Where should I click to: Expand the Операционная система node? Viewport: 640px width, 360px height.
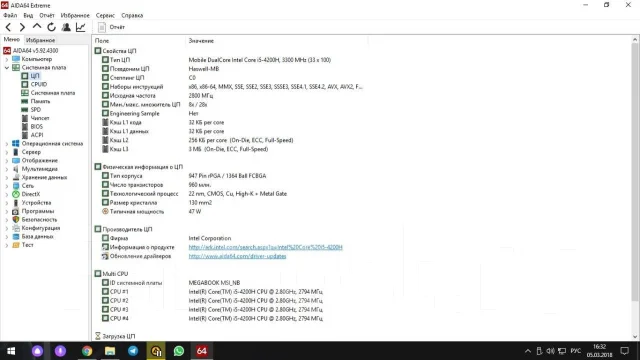click(7, 144)
